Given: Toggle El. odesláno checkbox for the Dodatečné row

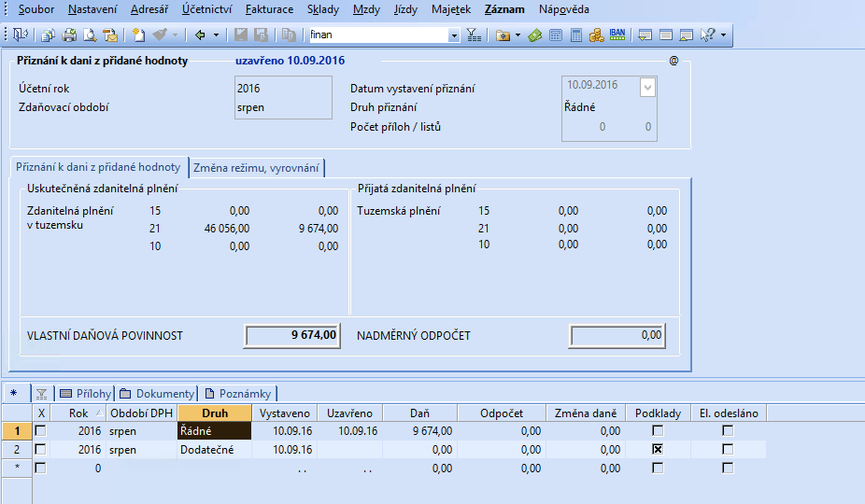Looking at the screenshot, I should (728, 450).
